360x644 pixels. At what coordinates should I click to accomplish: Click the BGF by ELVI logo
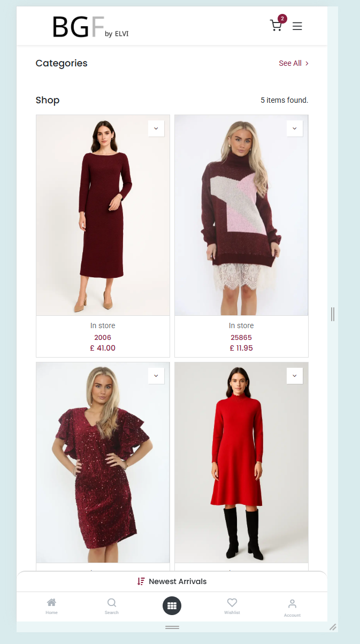tap(90, 27)
